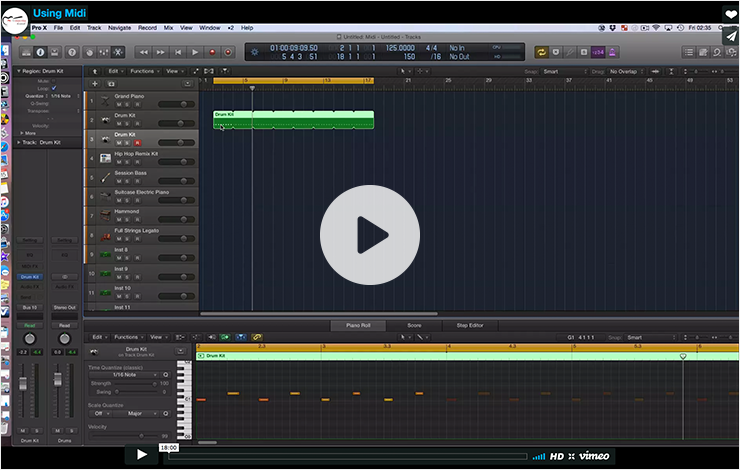This screenshot has height=470, width=740.
Task: Show Smart Controls dial button
Action: pos(90,52)
